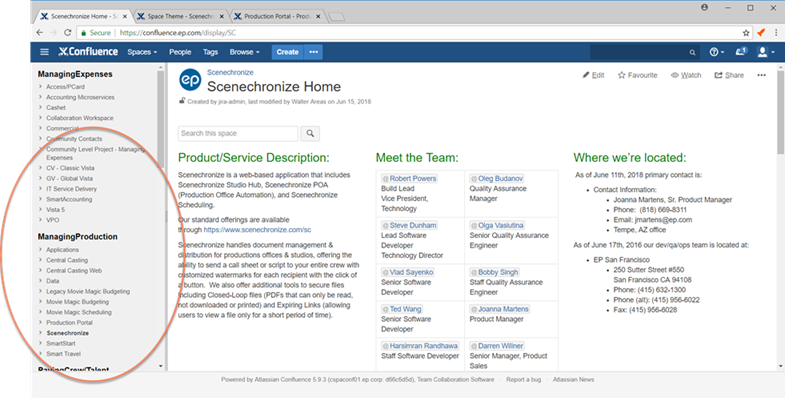
Task: Open Collaboration Workspace in sidebar
Action: pos(80,118)
